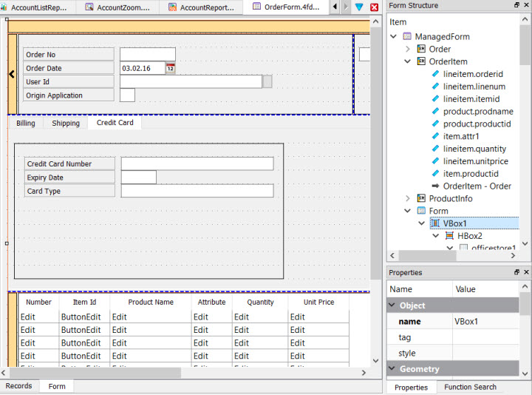This screenshot has width=532, height=395.
Task: Click the calendar icon next to Order Date
Action: pos(170,68)
